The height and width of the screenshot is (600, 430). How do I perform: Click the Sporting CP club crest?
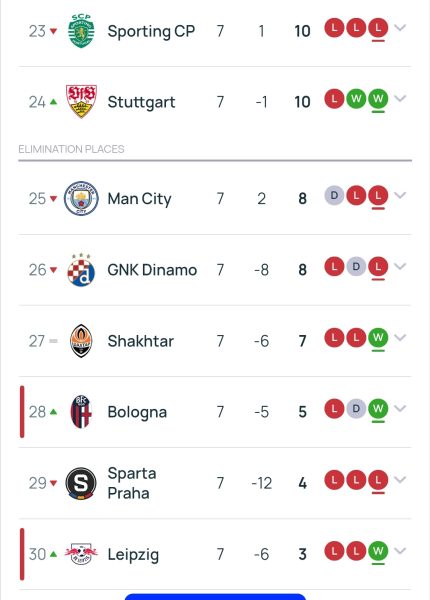tap(81, 31)
